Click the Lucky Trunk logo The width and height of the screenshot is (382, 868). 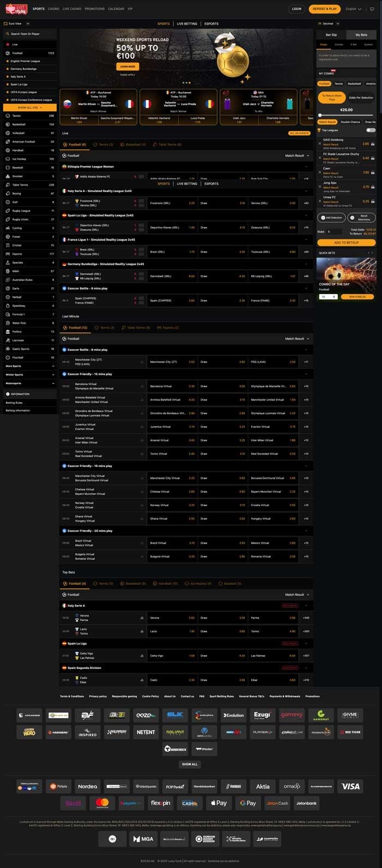tap(15, 9)
